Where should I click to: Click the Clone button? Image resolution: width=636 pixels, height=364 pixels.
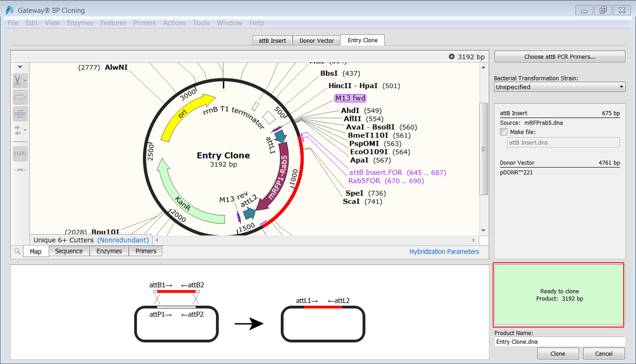click(558, 354)
